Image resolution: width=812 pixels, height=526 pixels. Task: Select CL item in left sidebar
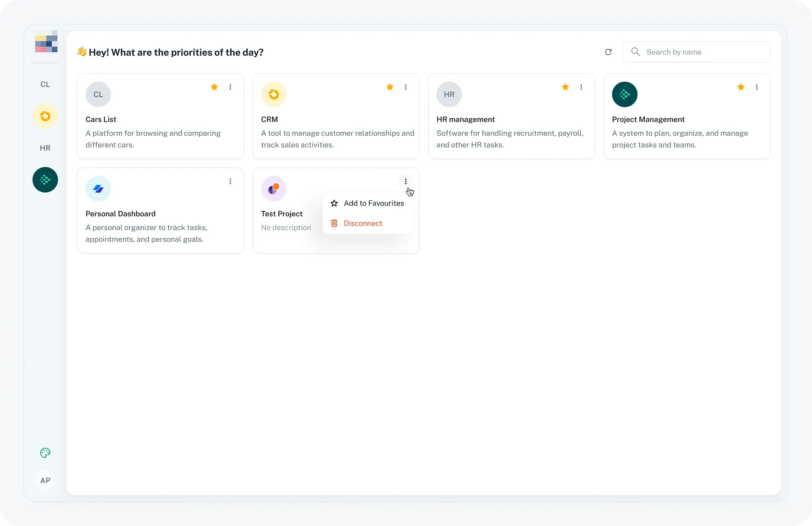[45, 84]
